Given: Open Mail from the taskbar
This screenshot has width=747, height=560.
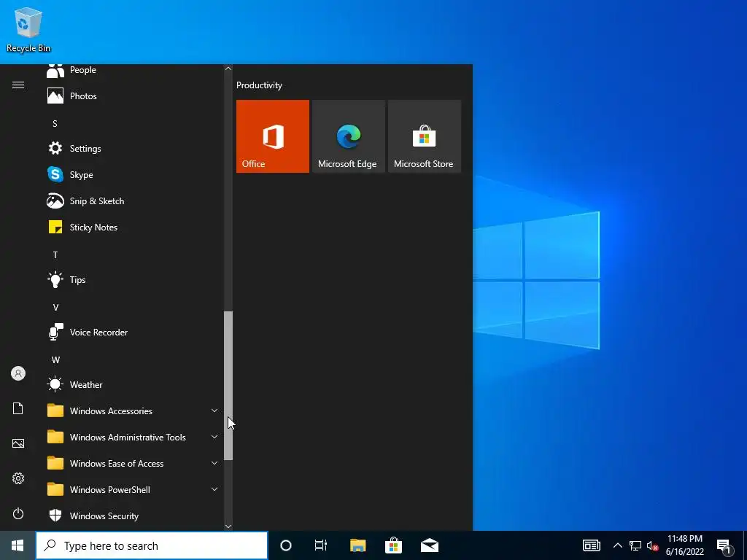Looking at the screenshot, I should pos(430,545).
